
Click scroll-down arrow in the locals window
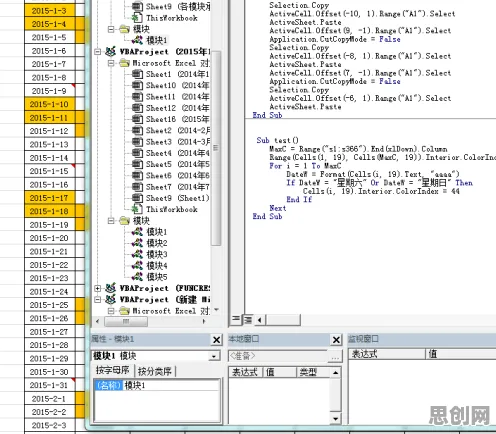(x=336, y=418)
